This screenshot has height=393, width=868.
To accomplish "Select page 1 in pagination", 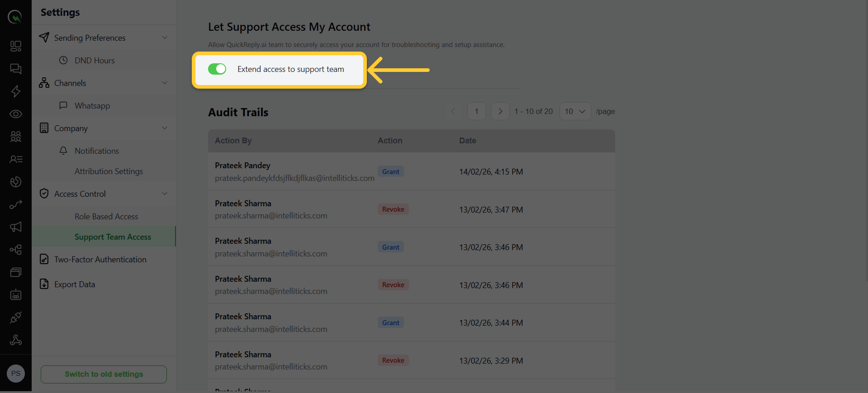I will click(x=476, y=111).
